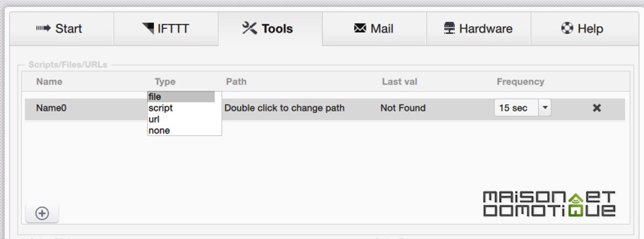Delete Name0 row with the X icon
This screenshot has height=239, width=644.
pyautogui.click(x=597, y=108)
